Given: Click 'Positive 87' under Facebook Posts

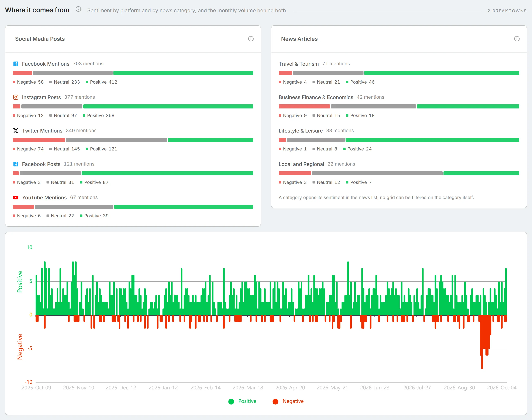Looking at the screenshot, I should coord(94,182).
